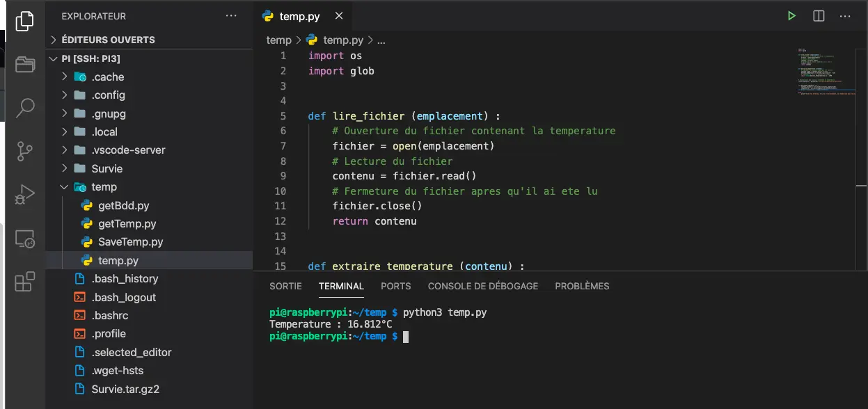The height and width of the screenshot is (409, 868).
Task: Collapse the temp folder chevron
Action: click(65, 186)
